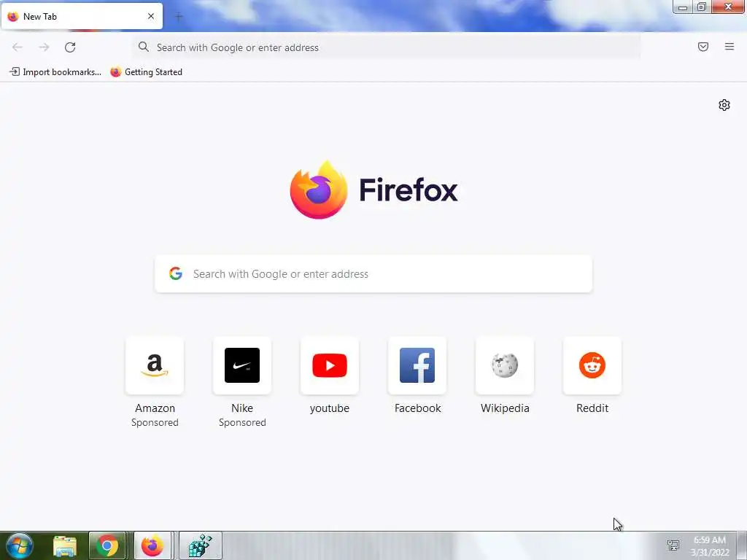Image resolution: width=747 pixels, height=560 pixels.
Task: Open the cube-icon app in taskbar
Action: tap(200, 545)
